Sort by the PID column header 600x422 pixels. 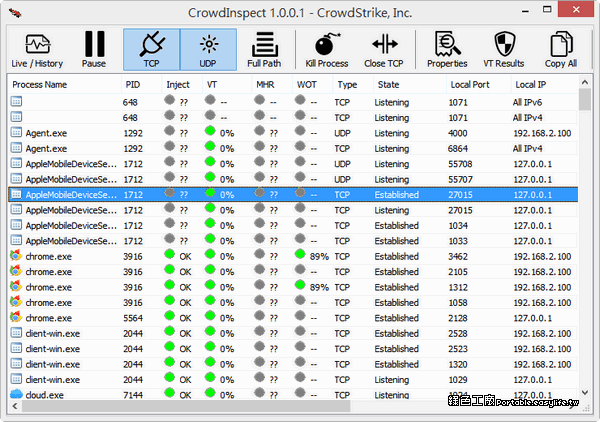[x=142, y=85]
